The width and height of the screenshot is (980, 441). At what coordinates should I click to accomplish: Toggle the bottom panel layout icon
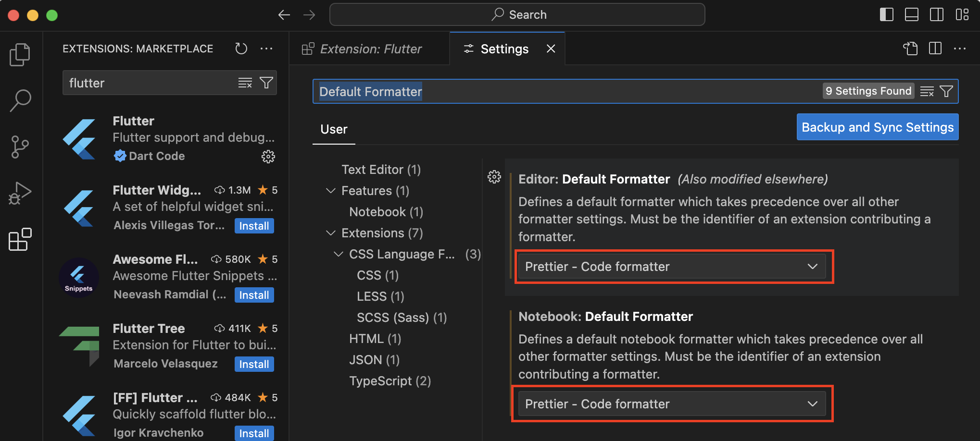tap(912, 15)
